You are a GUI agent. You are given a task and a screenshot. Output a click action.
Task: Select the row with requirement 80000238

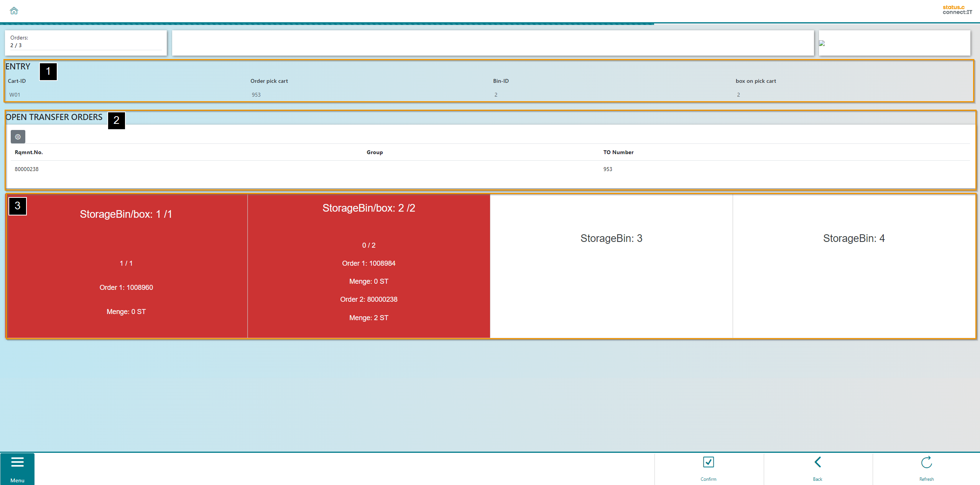click(26, 169)
